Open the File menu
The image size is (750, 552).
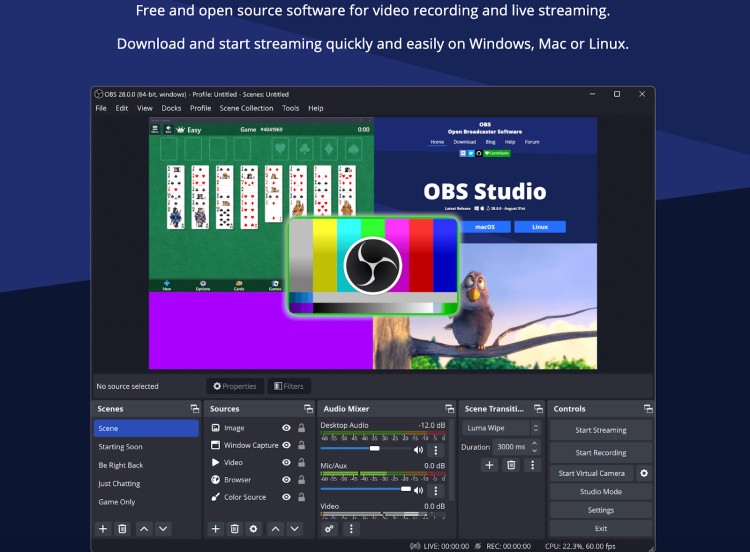click(x=101, y=108)
